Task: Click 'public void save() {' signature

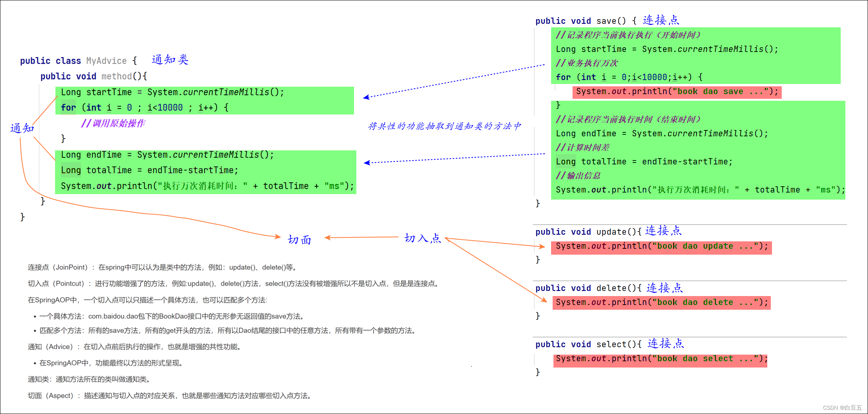Action: click(586, 21)
